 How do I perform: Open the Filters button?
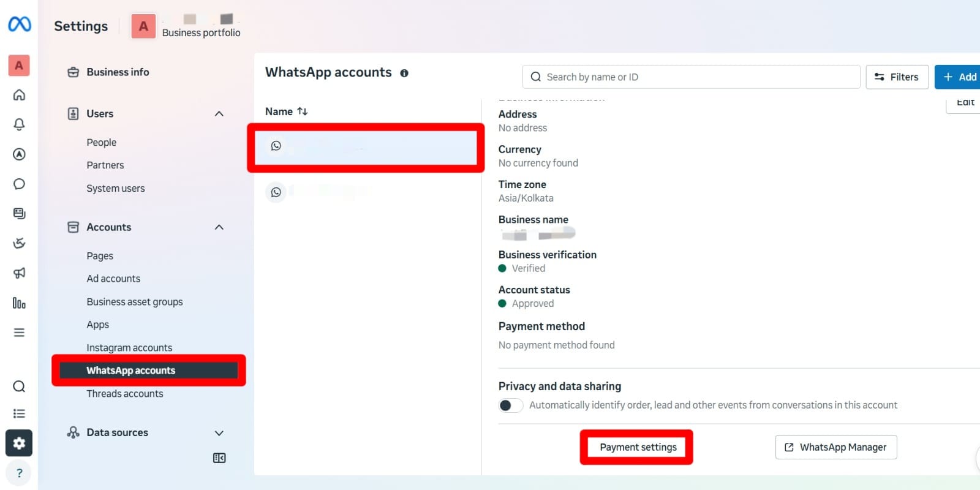(897, 77)
